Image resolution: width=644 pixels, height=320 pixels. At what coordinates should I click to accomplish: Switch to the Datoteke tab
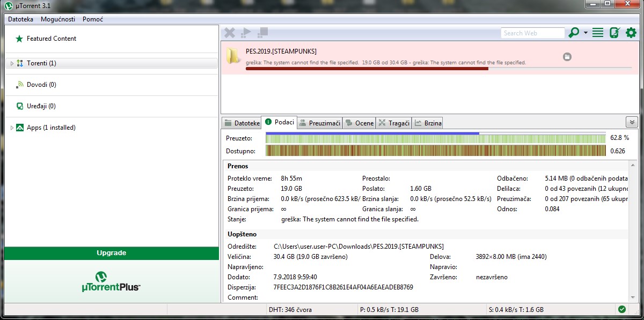[x=241, y=123]
